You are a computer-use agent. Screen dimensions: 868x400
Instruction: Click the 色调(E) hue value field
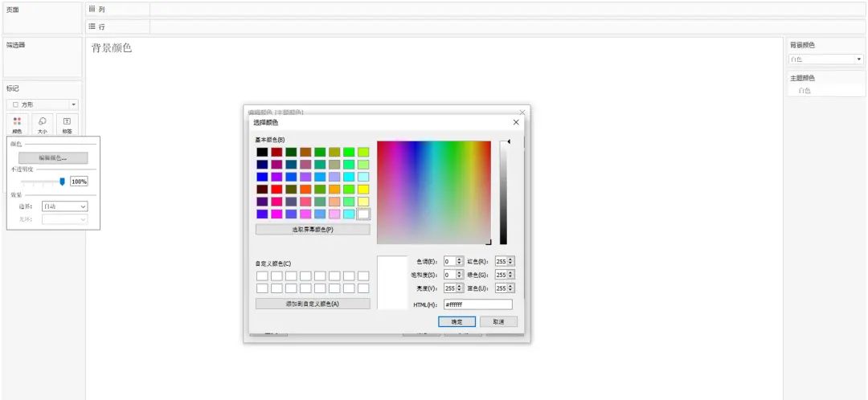click(x=450, y=261)
